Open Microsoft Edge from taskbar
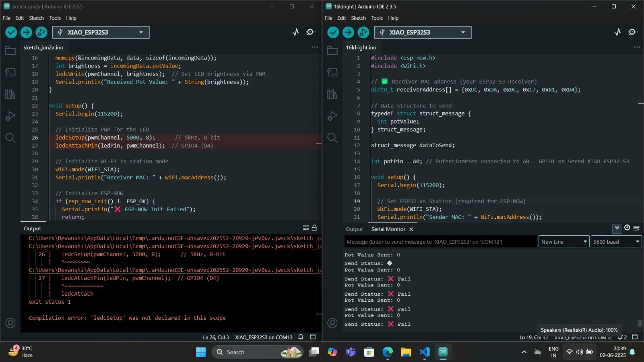 coord(388,352)
